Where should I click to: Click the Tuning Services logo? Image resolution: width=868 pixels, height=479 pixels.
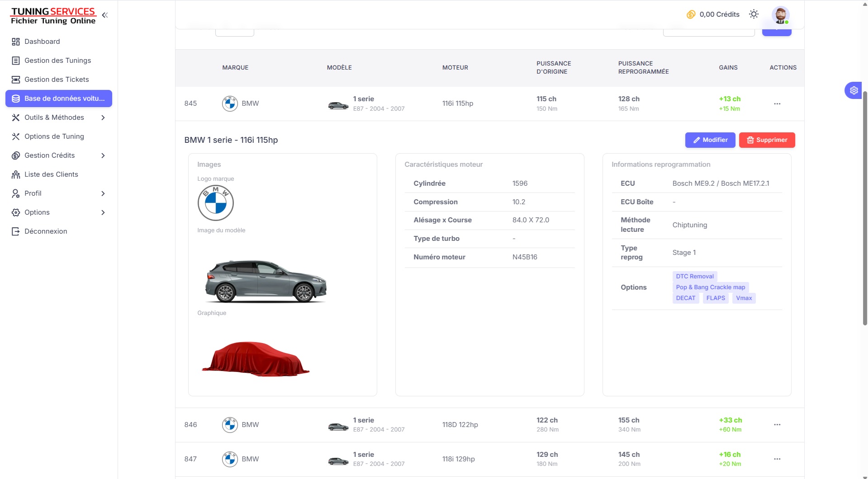(53, 16)
